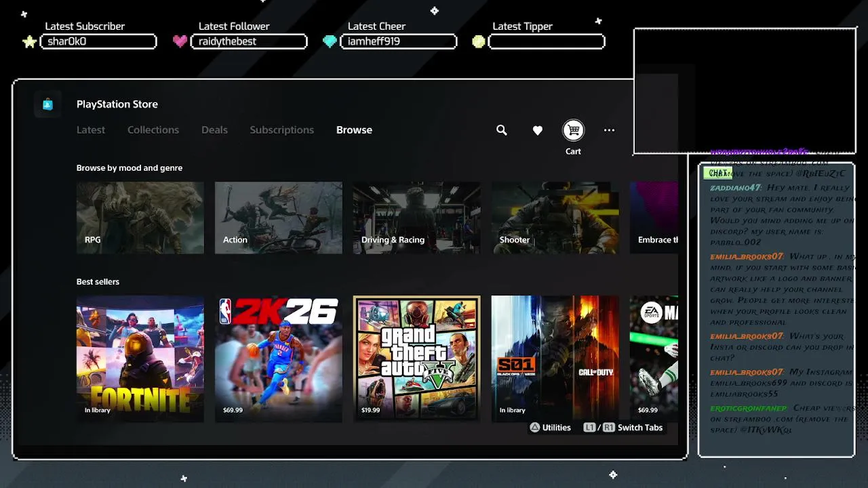This screenshot has height=488, width=868.
Task: Select the NBA 2K26 game cover
Action: [x=279, y=359]
